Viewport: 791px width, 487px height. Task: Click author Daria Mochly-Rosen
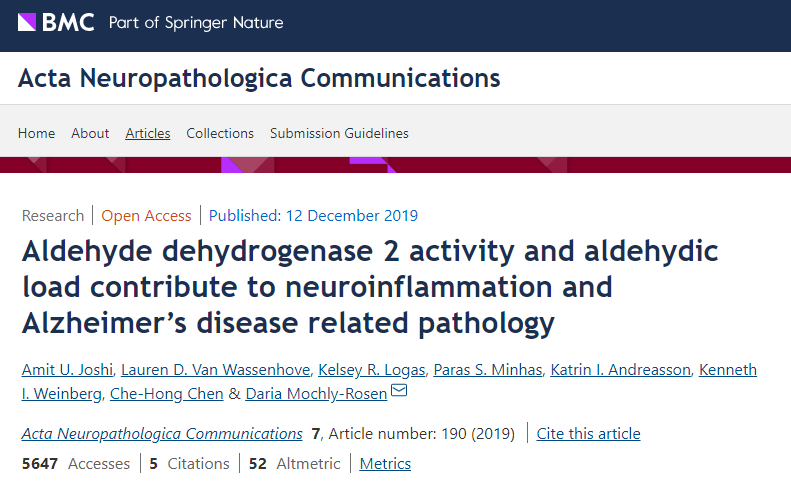click(x=316, y=393)
